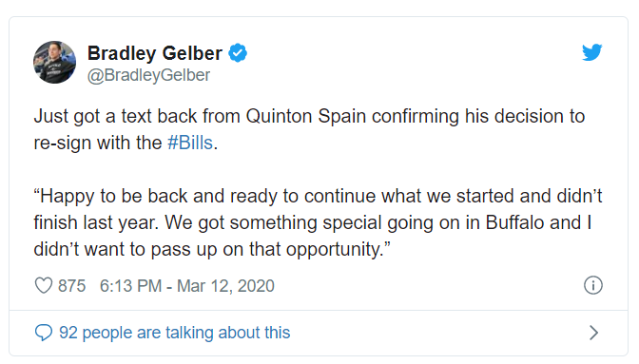Click the 'Happy to be back' quote paragraph
The height and width of the screenshot is (364, 639).
point(318,222)
